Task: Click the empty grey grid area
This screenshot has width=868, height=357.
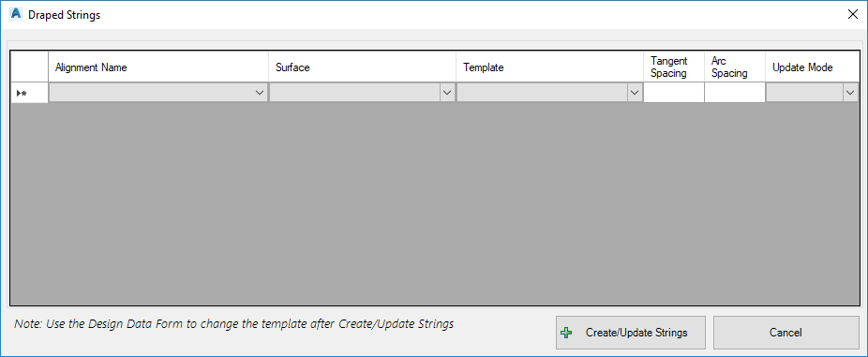Action: pyautogui.click(x=435, y=203)
